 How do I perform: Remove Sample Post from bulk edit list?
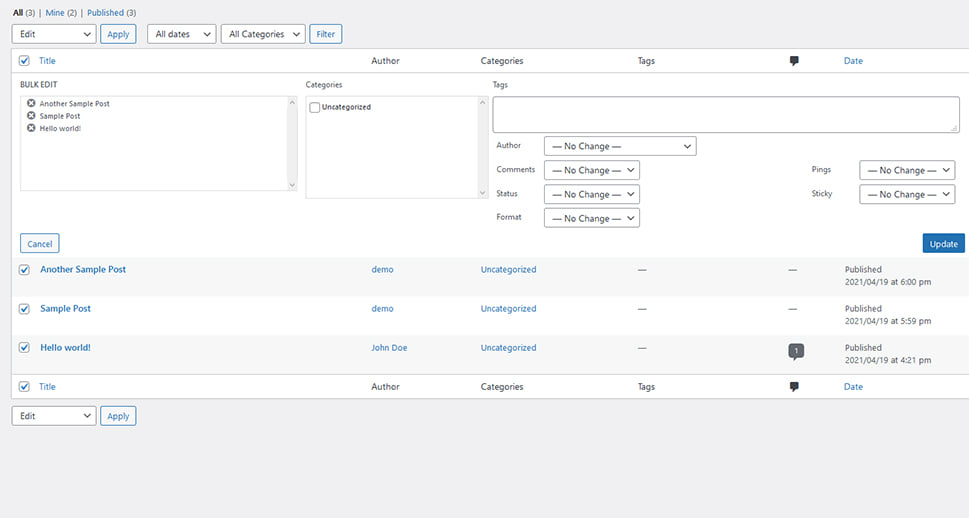click(31, 116)
